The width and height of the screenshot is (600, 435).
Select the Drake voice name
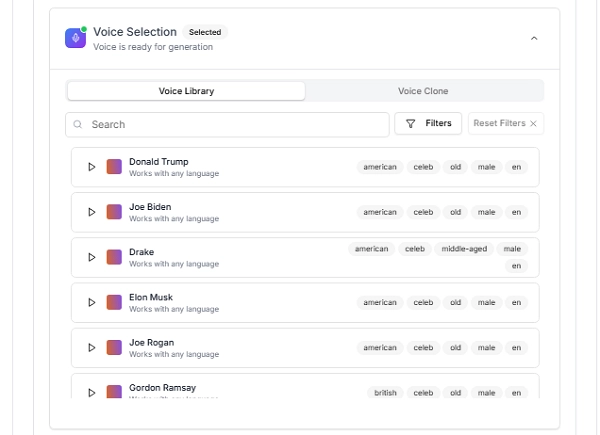tap(142, 252)
